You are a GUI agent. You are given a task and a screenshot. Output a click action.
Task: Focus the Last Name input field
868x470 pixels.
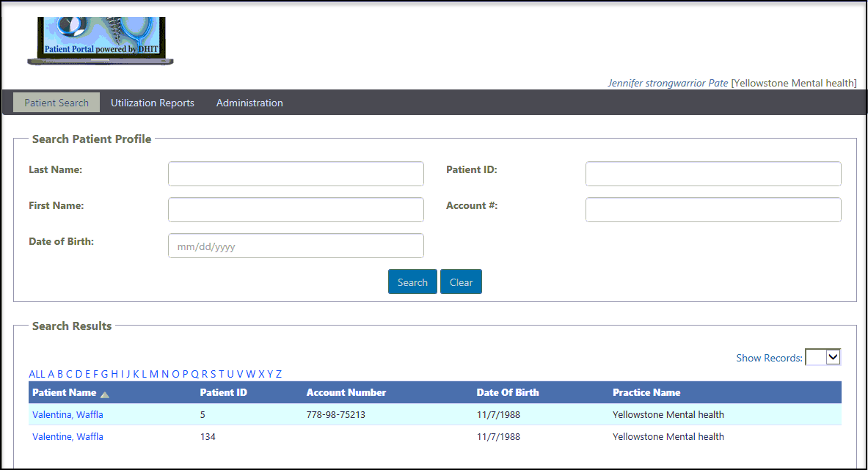(296, 174)
